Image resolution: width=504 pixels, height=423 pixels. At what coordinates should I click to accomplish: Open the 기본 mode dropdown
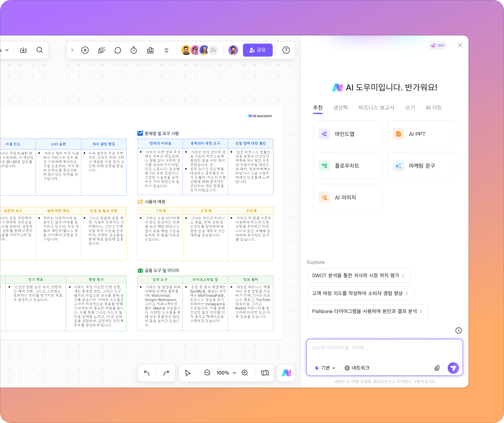[x=325, y=368]
